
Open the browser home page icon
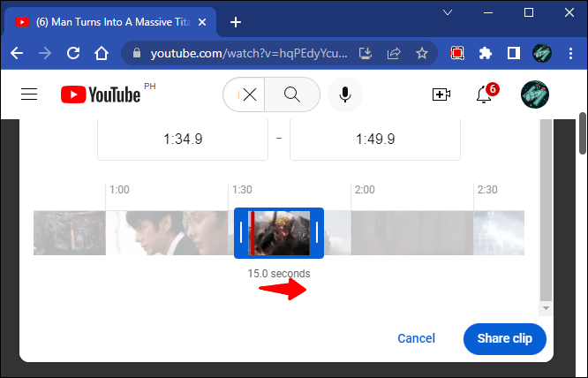(x=102, y=53)
